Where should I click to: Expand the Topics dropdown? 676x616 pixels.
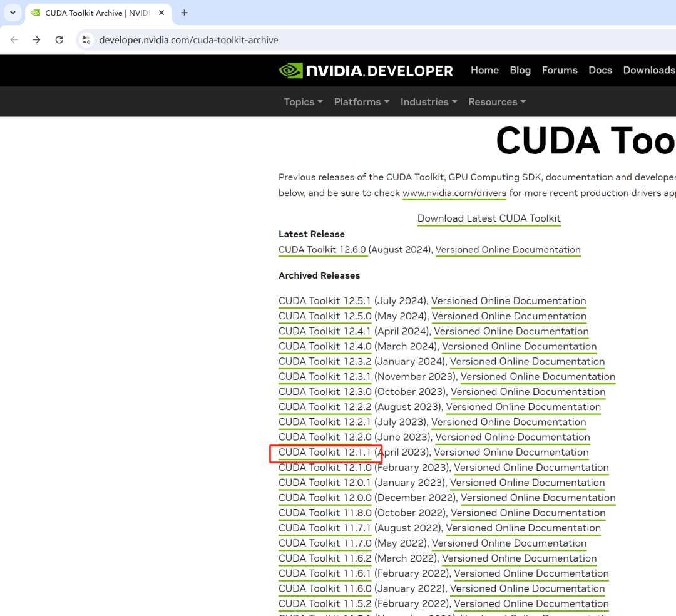303,102
